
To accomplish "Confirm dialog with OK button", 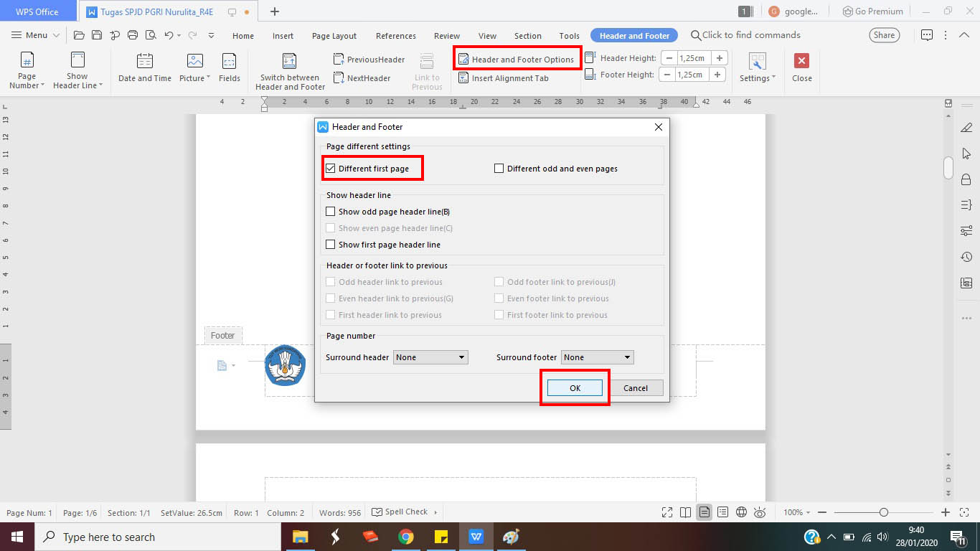I will point(574,387).
